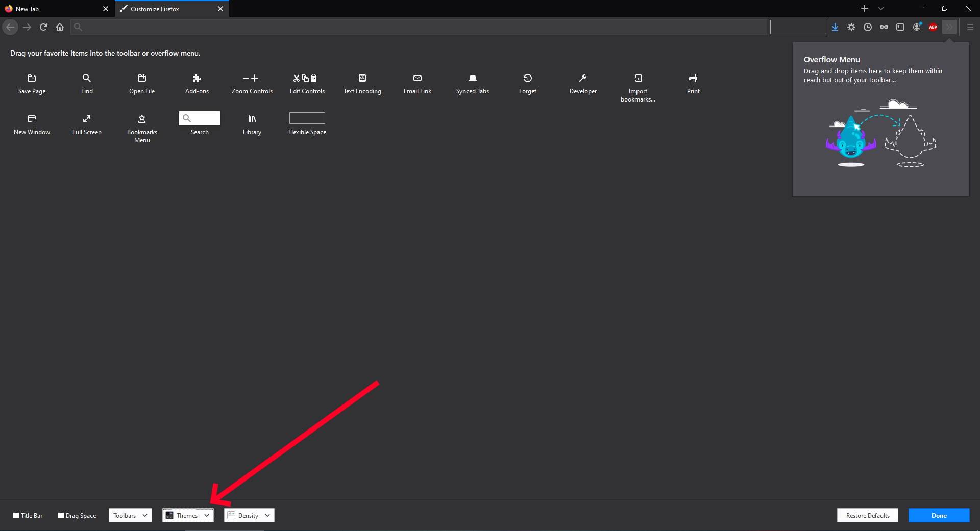980x531 pixels.
Task: Open the hamburger menu
Action: (x=969, y=27)
